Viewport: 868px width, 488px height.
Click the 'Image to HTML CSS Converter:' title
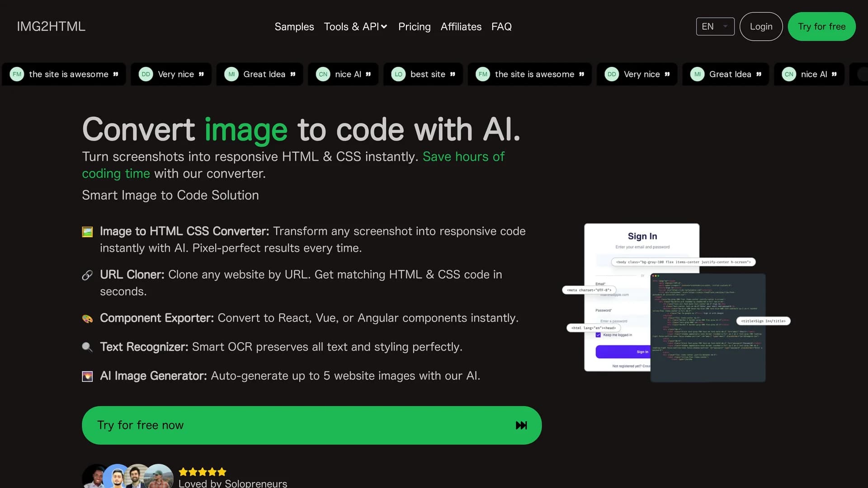pyautogui.click(x=184, y=231)
